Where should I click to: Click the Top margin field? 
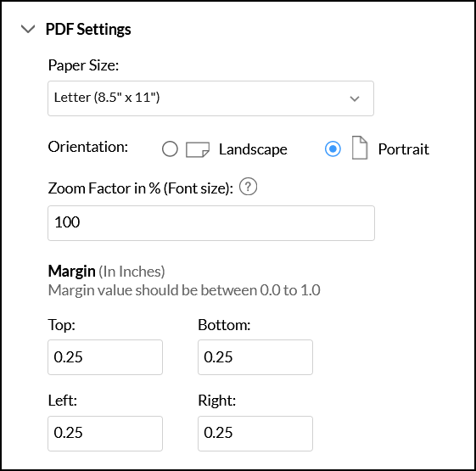click(105, 357)
